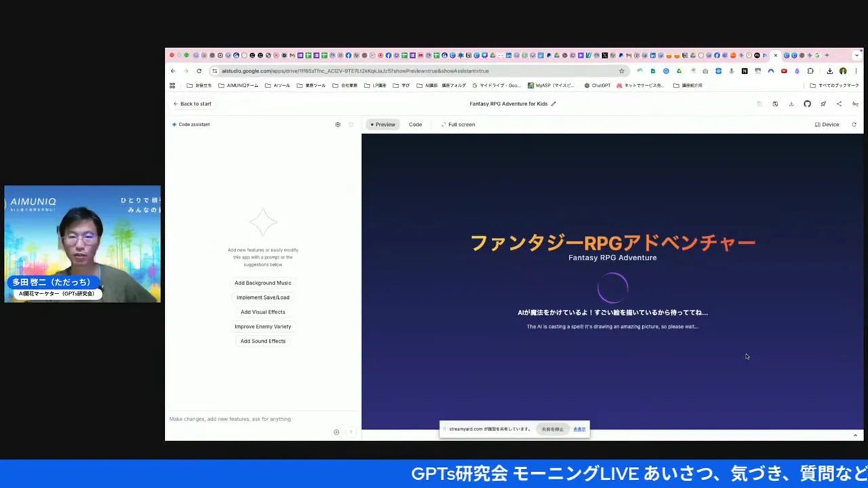The height and width of the screenshot is (488, 868).
Task: Hide the streamyard sharing bar via 非表示
Action: [579, 429]
